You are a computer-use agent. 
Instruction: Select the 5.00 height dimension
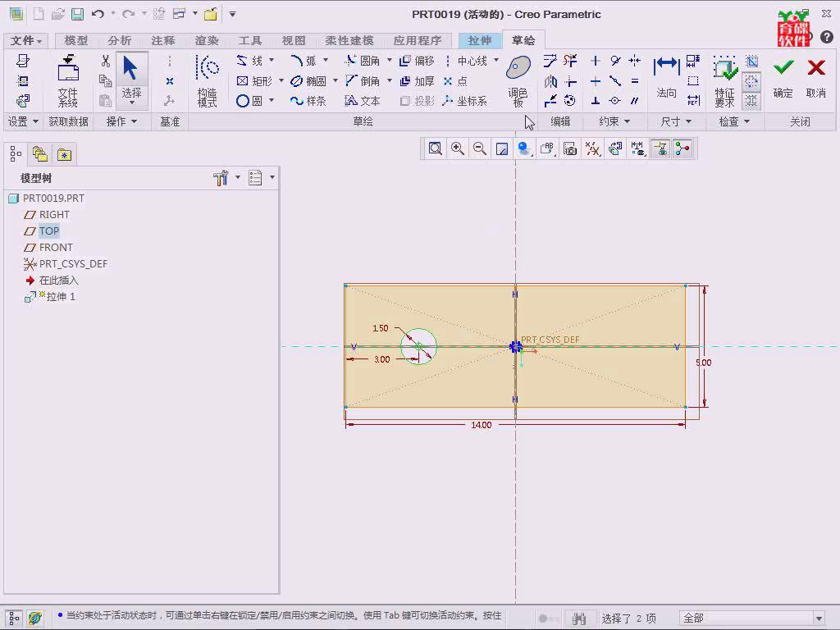[x=703, y=363]
